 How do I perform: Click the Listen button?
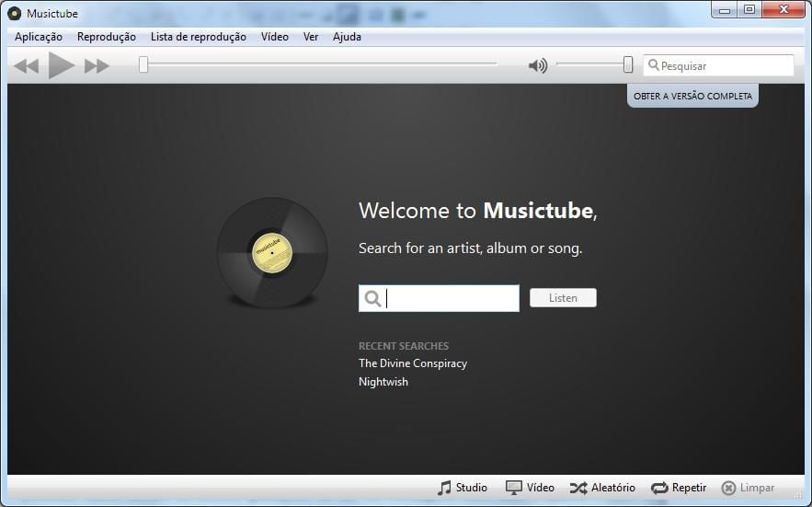[563, 298]
